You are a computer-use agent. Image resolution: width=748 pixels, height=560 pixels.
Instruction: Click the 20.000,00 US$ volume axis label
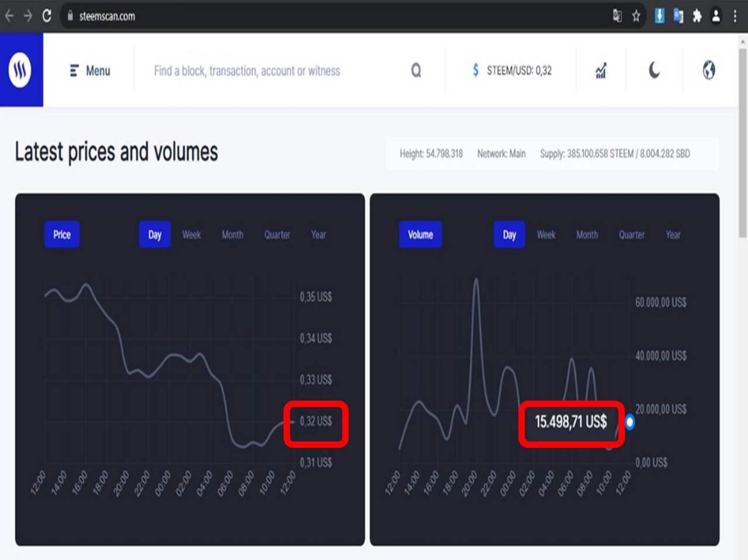[661, 409]
